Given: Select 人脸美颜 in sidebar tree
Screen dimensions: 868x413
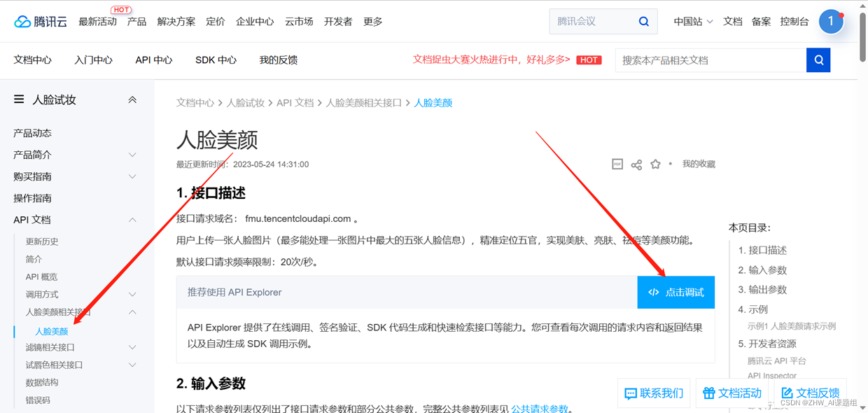Looking at the screenshot, I should click(51, 332).
